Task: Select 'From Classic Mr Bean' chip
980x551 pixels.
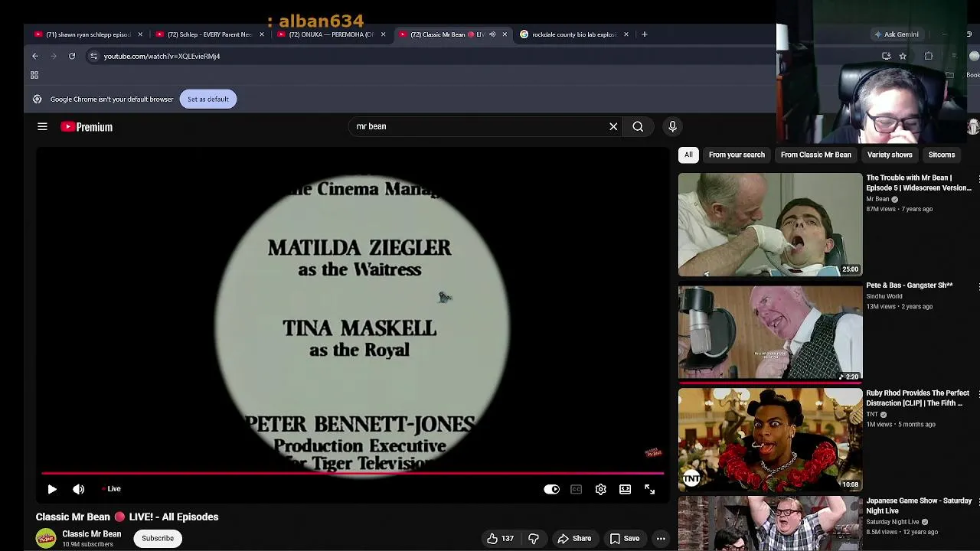Action: [x=816, y=155]
